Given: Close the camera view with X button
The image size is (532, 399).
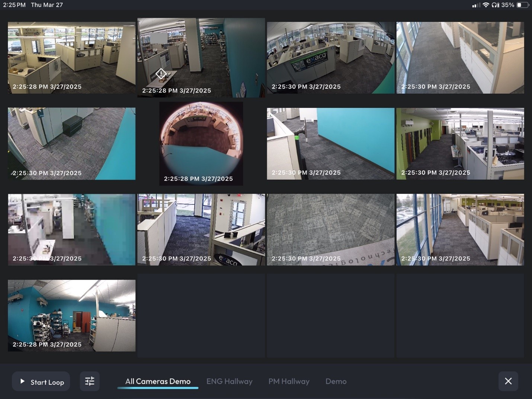Looking at the screenshot, I should click(508, 381).
